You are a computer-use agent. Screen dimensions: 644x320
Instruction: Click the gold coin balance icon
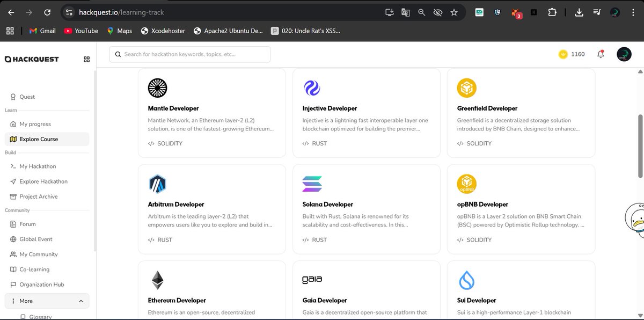click(563, 54)
